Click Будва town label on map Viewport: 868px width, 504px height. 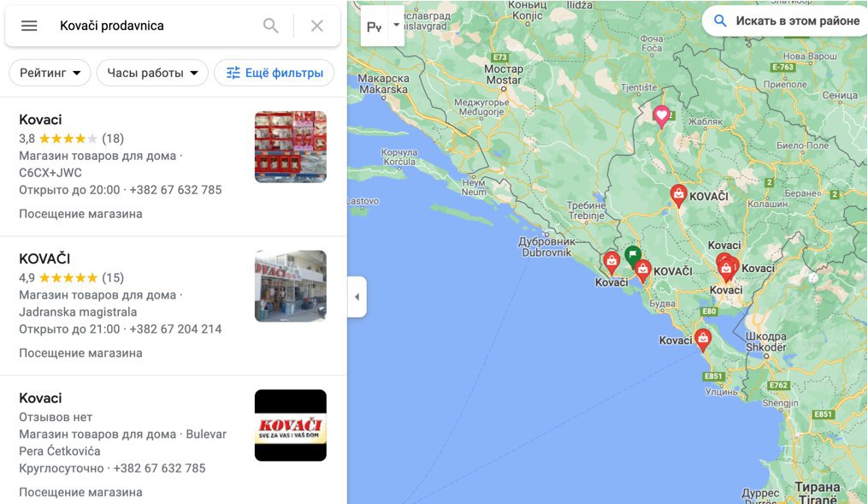click(x=662, y=304)
